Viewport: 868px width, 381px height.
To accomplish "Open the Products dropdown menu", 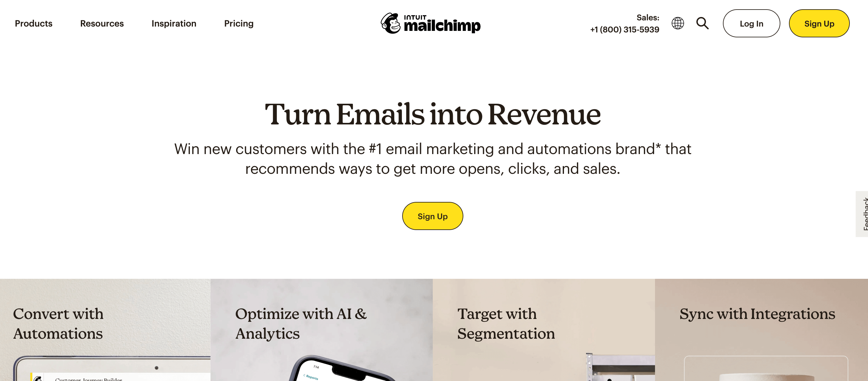I will point(34,23).
